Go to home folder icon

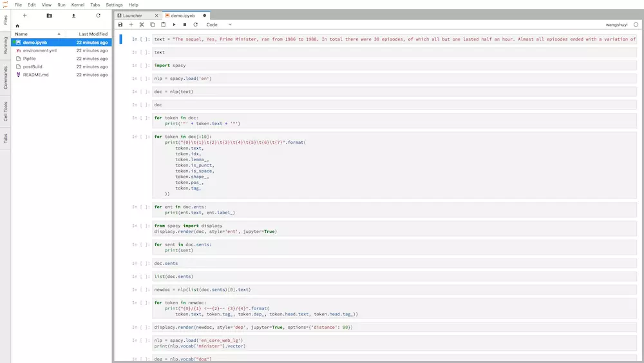point(17,26)
